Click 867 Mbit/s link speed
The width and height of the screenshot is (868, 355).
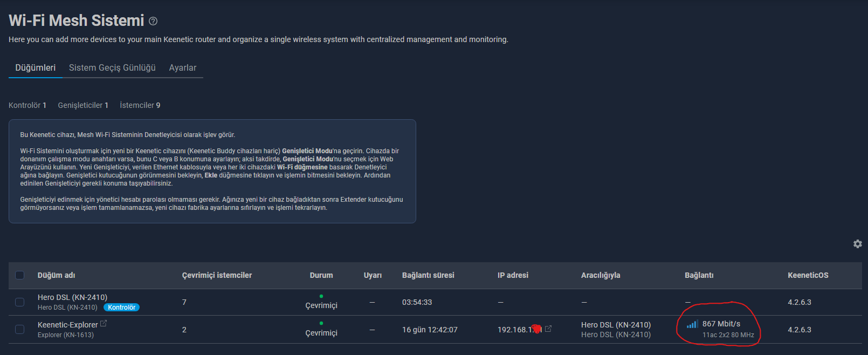click(x=721, y=324)
